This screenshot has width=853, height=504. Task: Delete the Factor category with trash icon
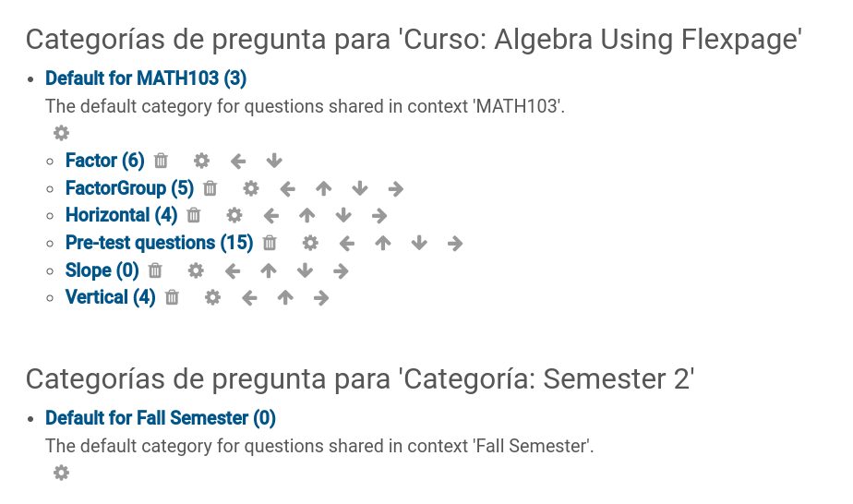coord(161,161)
